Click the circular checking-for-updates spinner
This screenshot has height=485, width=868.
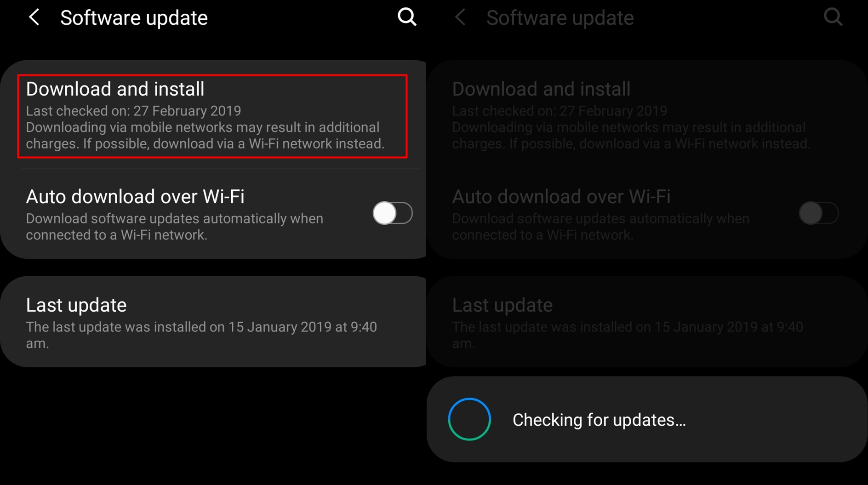(469, 419)
